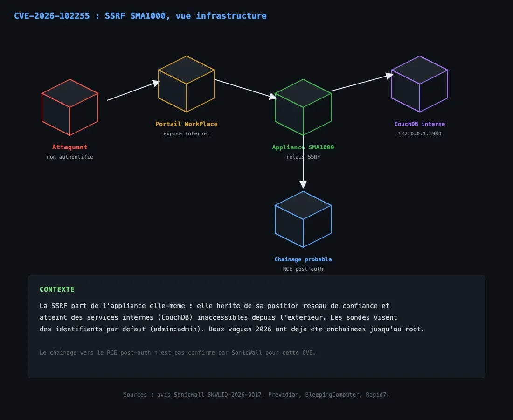Click the "127.0.0.1:5984" address text

(x=420, y=133)
